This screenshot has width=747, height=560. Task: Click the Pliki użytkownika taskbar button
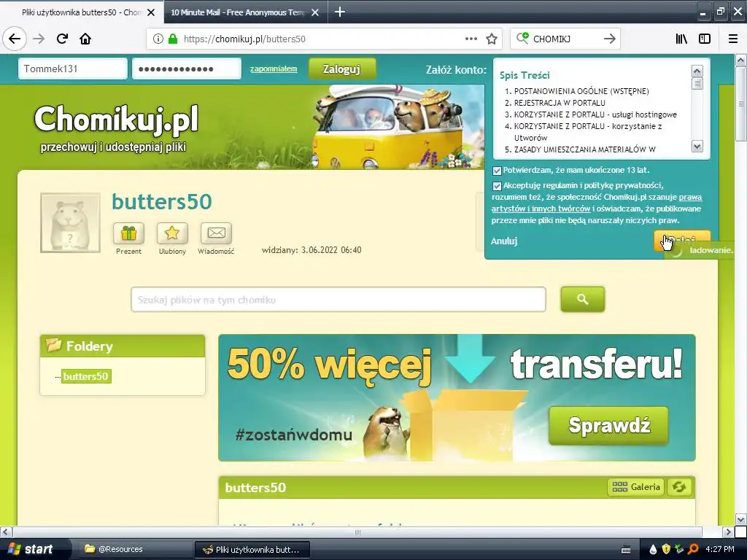pos(252,550)
